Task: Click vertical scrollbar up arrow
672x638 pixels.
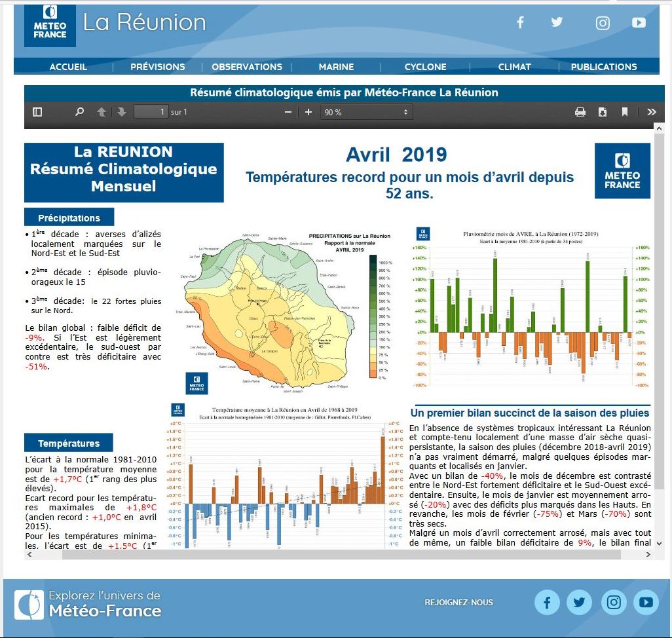Action: point(659,128)
